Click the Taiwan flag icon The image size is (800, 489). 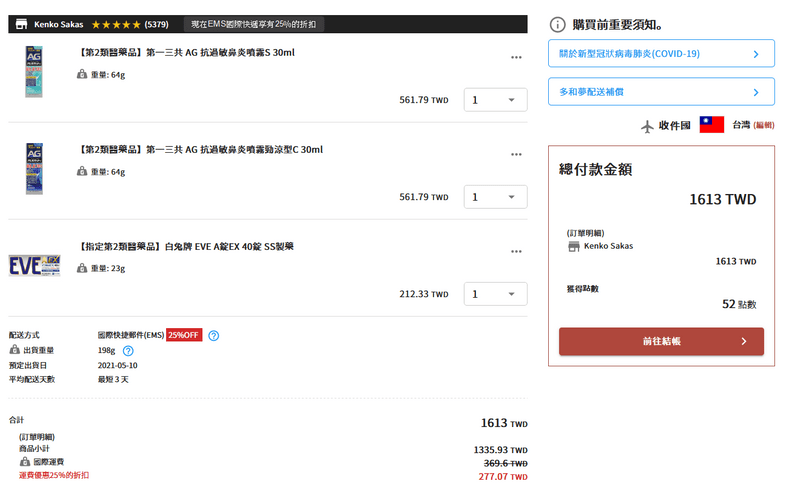coord(711,125)
